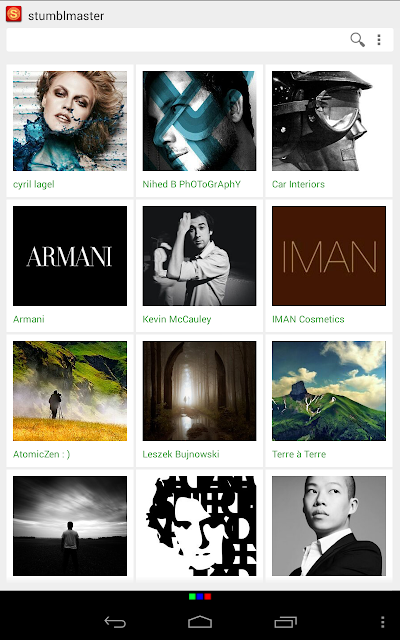The height and width of the screenshot is (640, 400).
Task: Open the AtomicZen link
Action: (42, 454)
